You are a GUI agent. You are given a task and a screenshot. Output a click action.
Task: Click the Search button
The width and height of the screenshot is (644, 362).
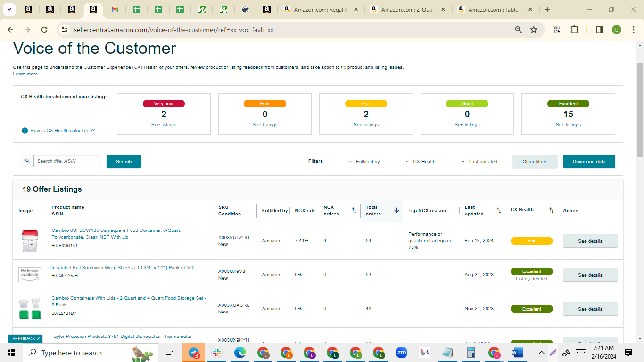click(124, 161)
